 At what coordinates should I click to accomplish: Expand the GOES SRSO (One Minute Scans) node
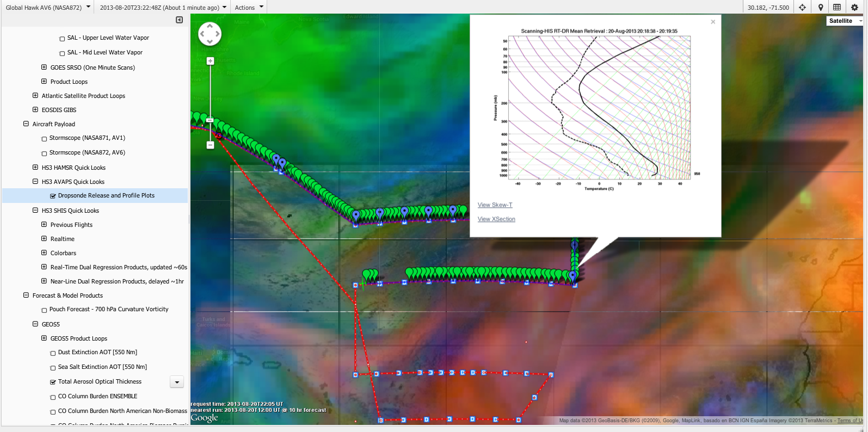(44, 67)
